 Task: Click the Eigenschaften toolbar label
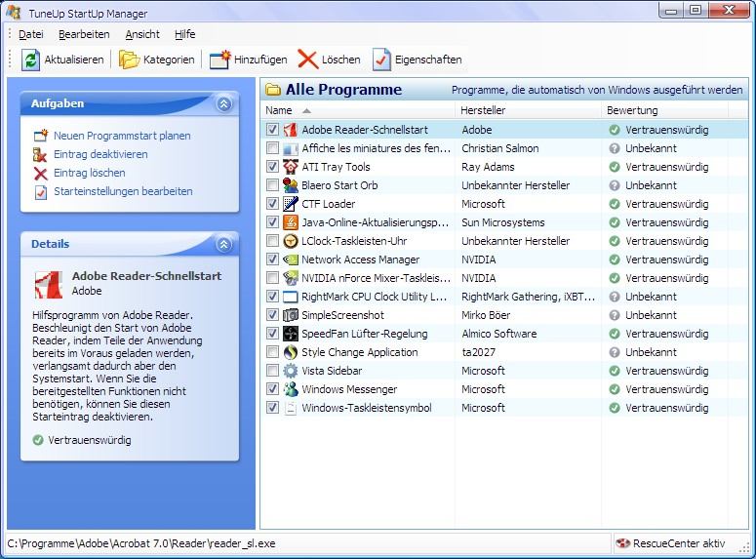(428, 60)
